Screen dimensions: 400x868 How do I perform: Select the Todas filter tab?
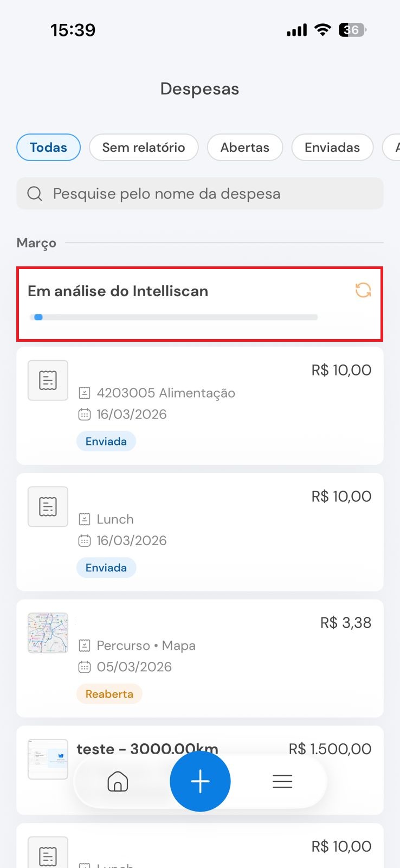(49, 148)
